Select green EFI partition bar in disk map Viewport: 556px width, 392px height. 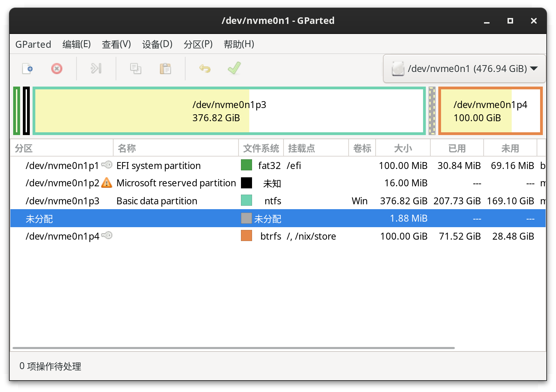point(17,111)
